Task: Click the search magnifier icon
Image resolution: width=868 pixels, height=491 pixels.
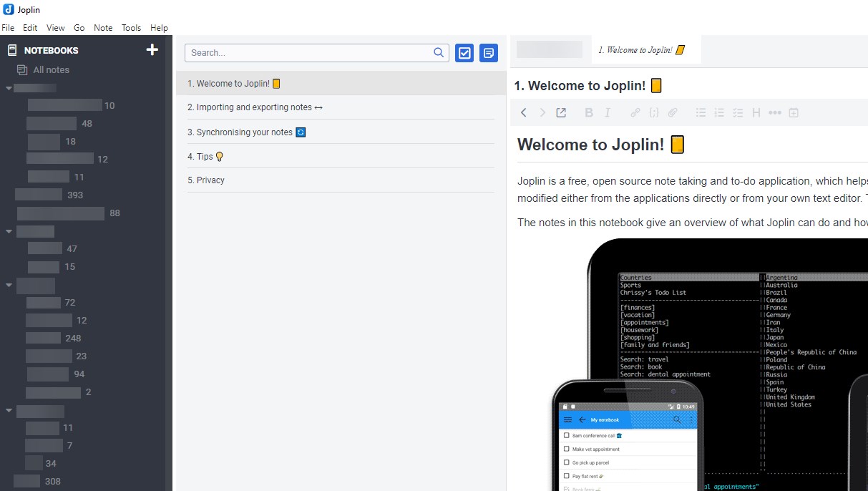Action: pos(439,52)
